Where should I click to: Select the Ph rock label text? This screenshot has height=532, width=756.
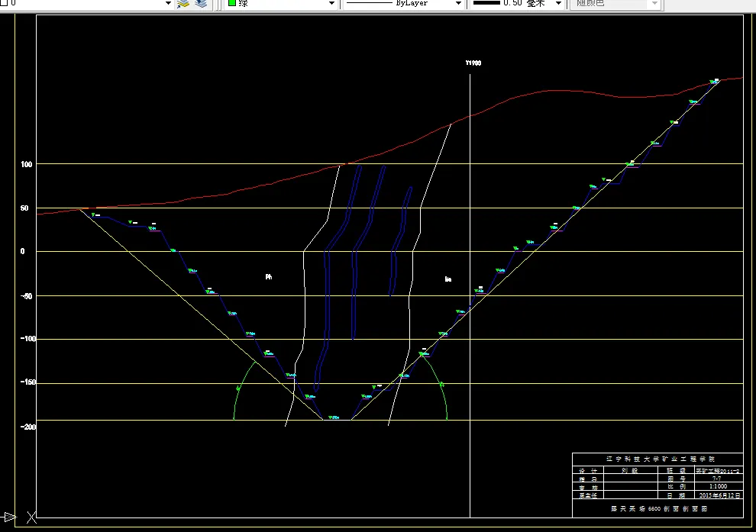click(269, 277)
